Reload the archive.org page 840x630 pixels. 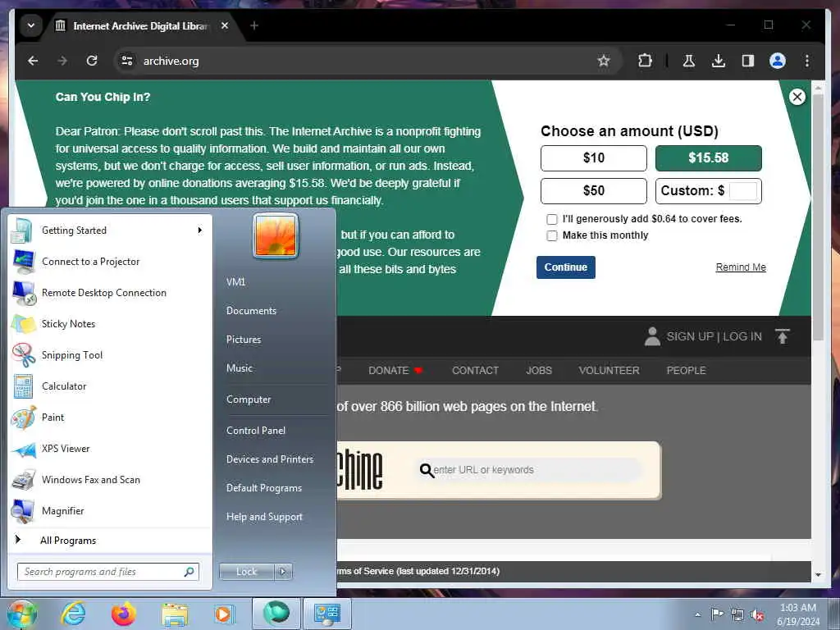[x=92, y=61]
